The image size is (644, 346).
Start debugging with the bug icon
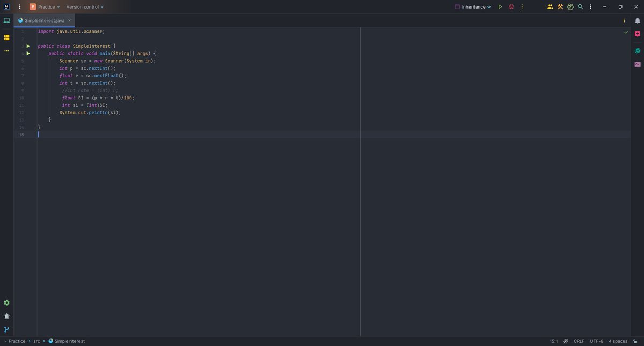tap(511, 7)
